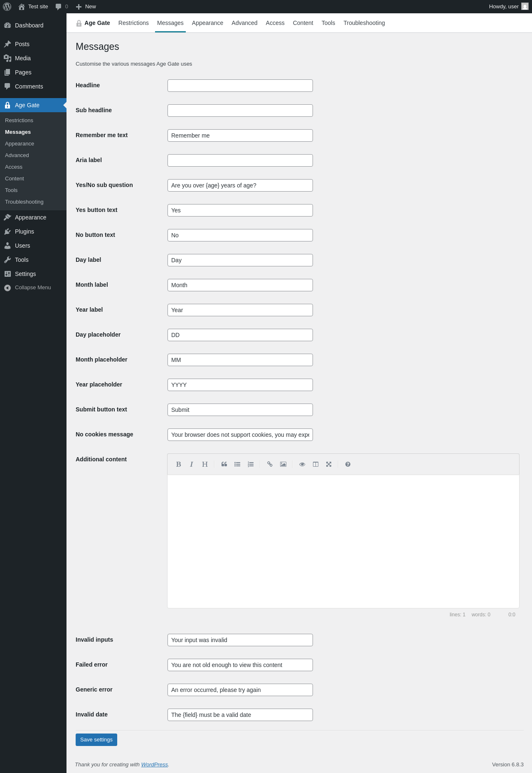Open Posts in sidebar
Image resolution: width=532 pixels, height=773 pixels.
click(x=33, y=44)
